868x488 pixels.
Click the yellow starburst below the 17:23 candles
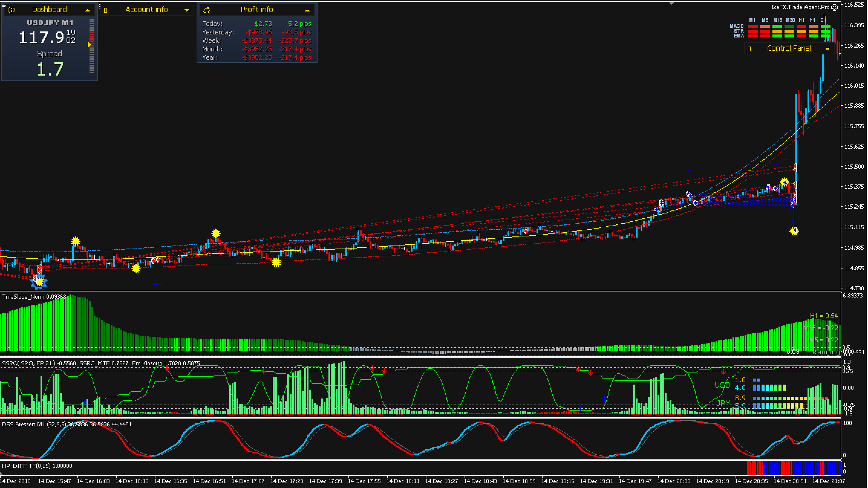point(276,262)
